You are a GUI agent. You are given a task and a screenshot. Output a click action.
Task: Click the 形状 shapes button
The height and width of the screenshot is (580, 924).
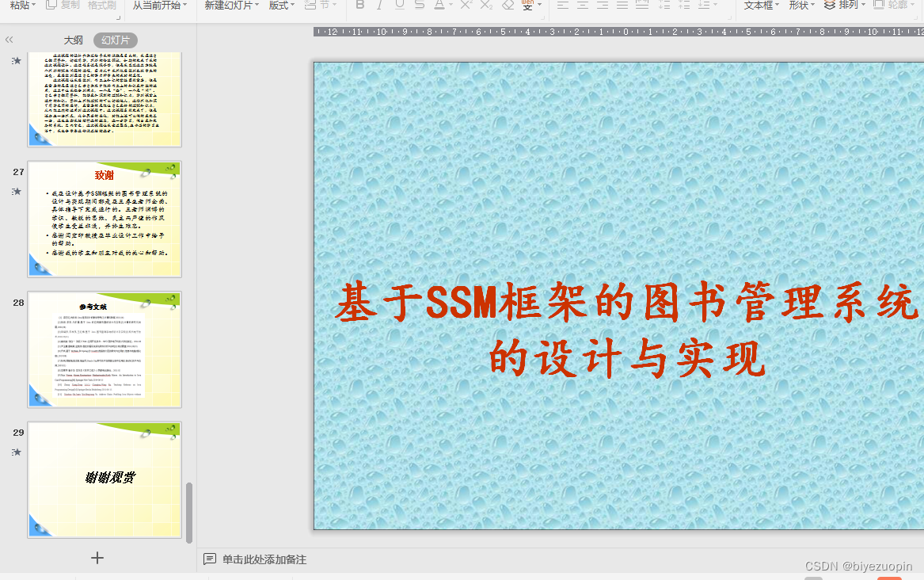(798, 5)
